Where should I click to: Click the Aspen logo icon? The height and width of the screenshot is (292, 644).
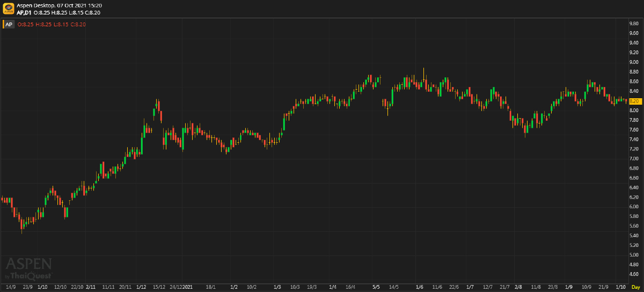click(x=8, y=9)
